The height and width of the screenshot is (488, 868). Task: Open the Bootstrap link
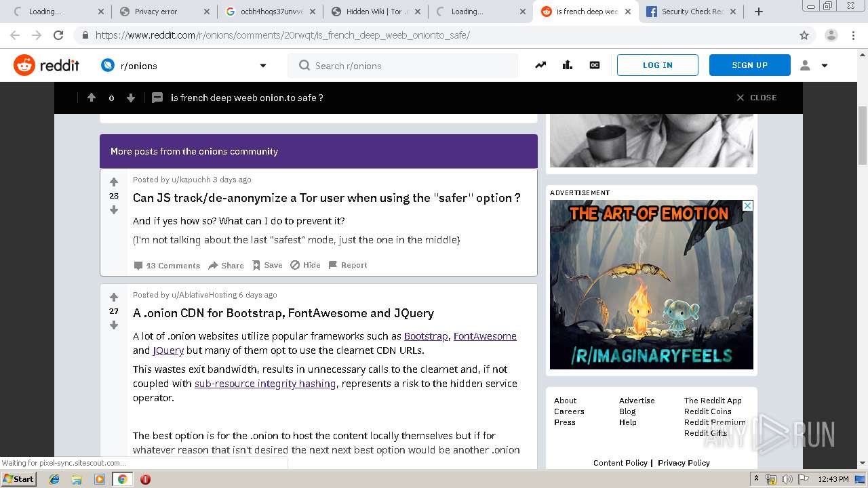coord(426,336)
